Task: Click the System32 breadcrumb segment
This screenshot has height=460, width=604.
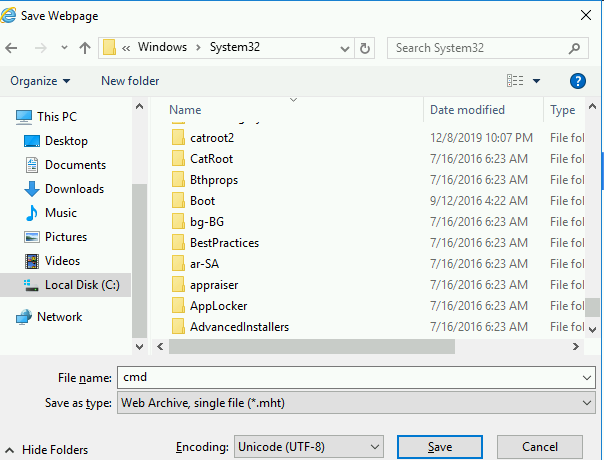Action: click(235, 47)
